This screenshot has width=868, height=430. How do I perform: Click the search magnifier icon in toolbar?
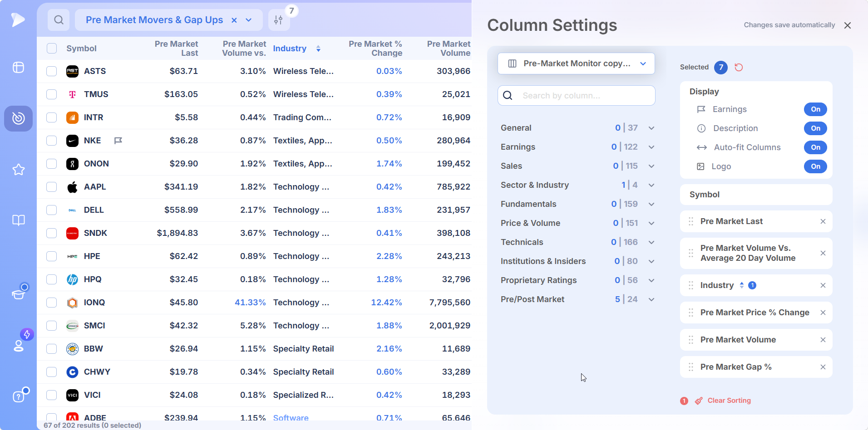pos(59,20)
